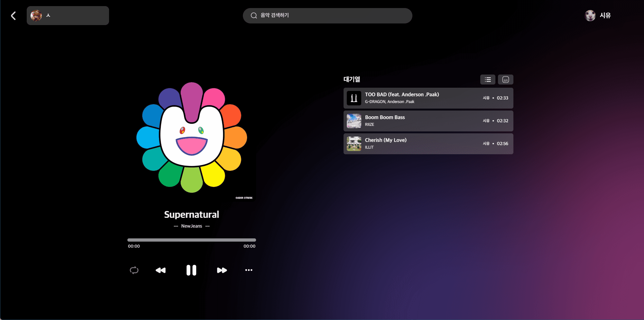Viewport: 644px width, 320px height.
Task: Select the Boom Boom Bass title
Action: click(385, 117)
